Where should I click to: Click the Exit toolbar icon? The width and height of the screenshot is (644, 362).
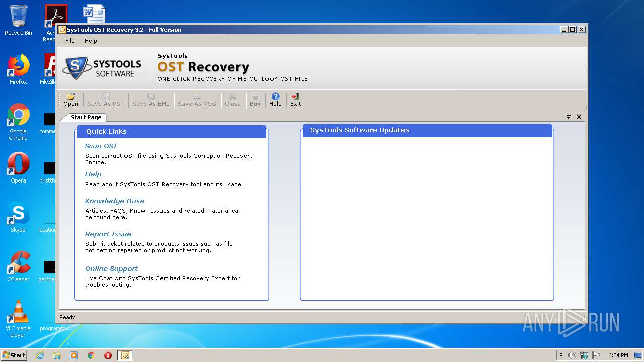[295, 100]
